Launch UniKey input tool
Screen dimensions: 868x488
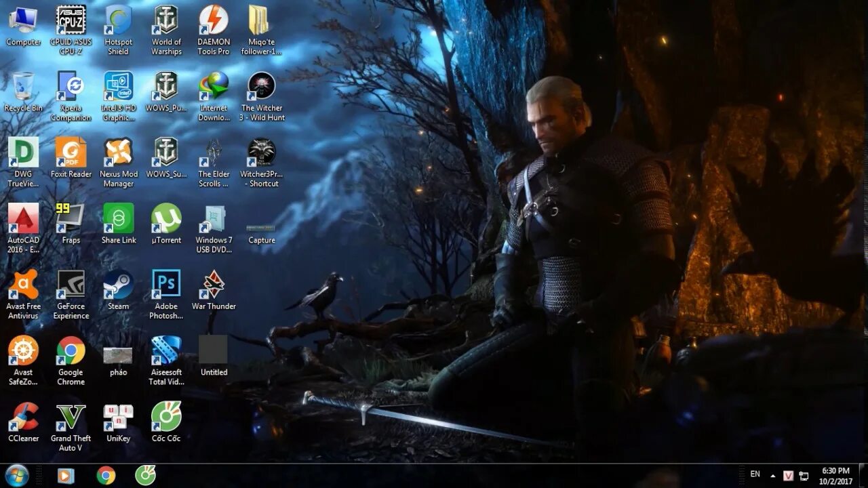pyautogui.click(x=118, y=422)
